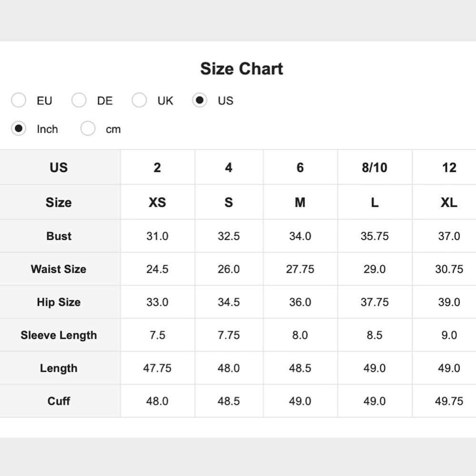The image size is (476, 476).
Task: Select the EU size radio button
Action: [19, 100]
